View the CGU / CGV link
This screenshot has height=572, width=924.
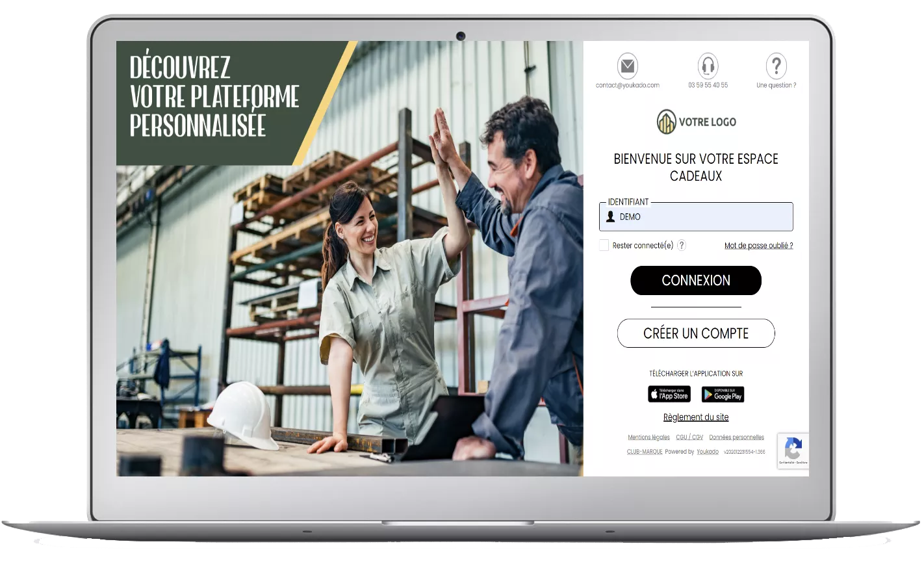(689, 437)
